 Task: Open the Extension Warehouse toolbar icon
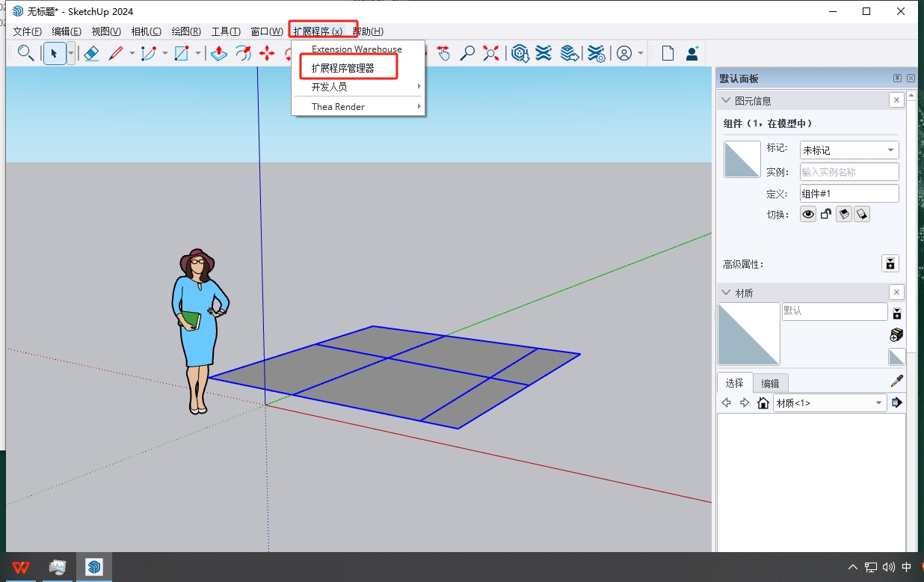544,53
